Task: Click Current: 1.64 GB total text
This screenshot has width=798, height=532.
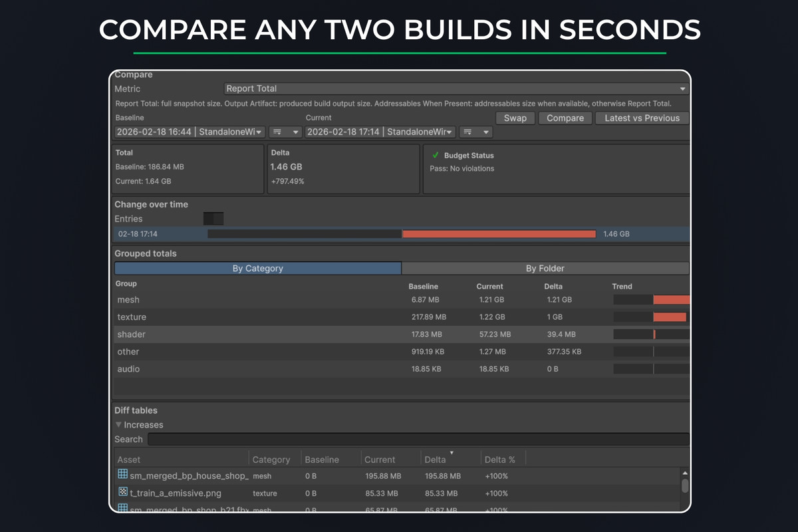Action: click(144, 181)
